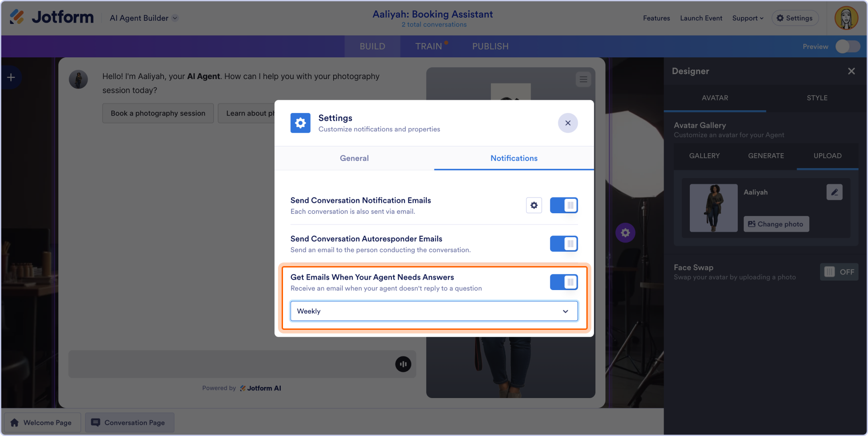Turn on the Face Swap switch

tap(839, 272)
